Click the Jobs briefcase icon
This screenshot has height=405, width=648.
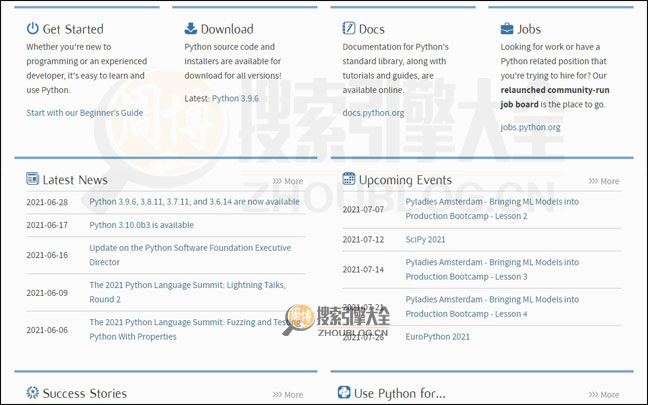click(x=507, y=29)
